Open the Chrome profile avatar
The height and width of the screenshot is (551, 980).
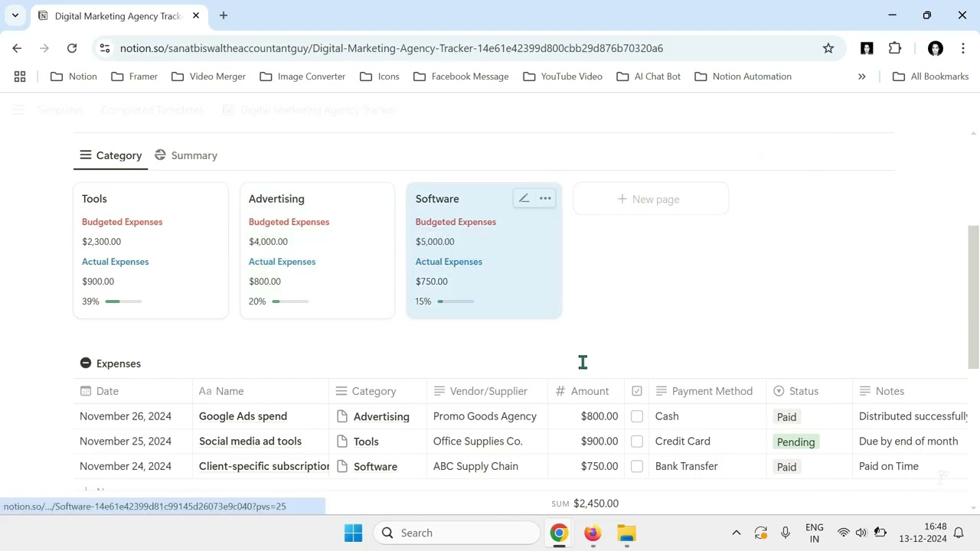click(x=935, y=48)
